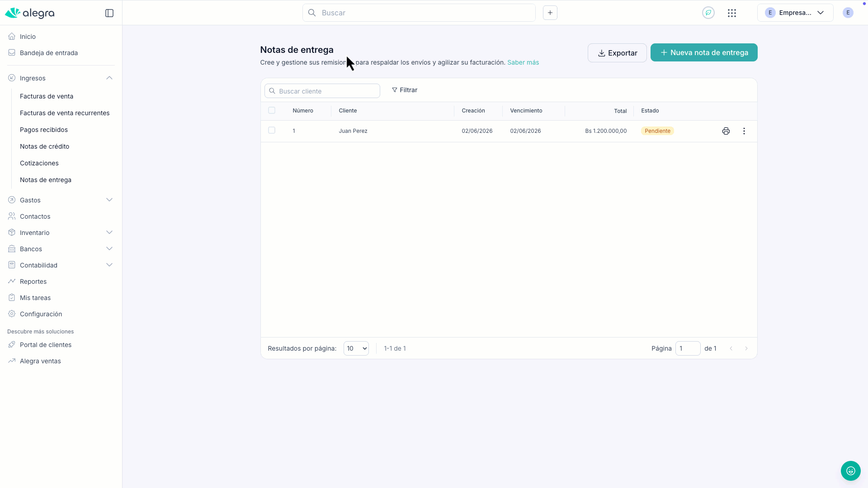Click the Alegra logo
This screenshot has width=868, height=488.
(30, 13)
